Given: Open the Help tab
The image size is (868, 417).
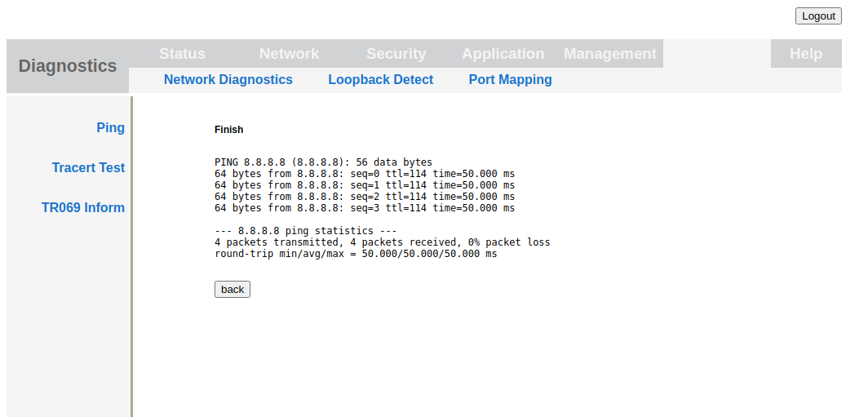Looking at the screenshot, I should (805, 54).
